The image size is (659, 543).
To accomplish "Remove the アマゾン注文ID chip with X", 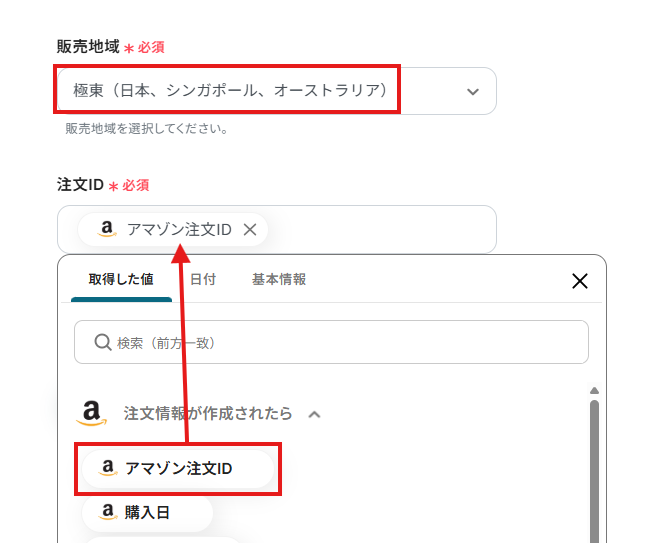I will (250, 230).
